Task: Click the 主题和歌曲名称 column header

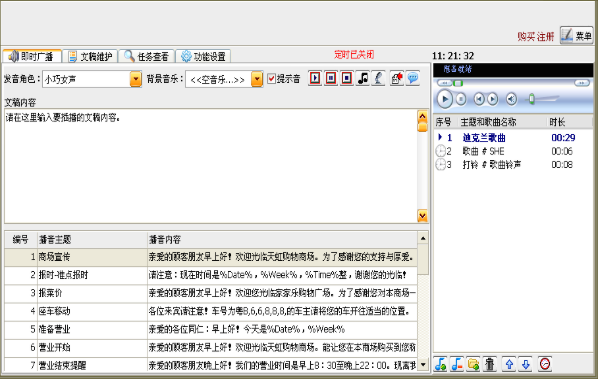Action: click(x=502, y=122)
